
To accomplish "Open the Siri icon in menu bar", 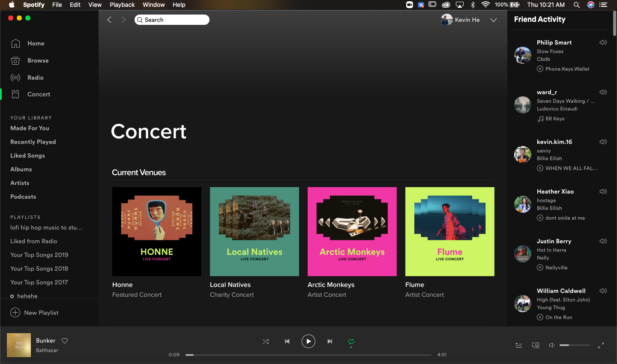I will [x=591, y=5].
